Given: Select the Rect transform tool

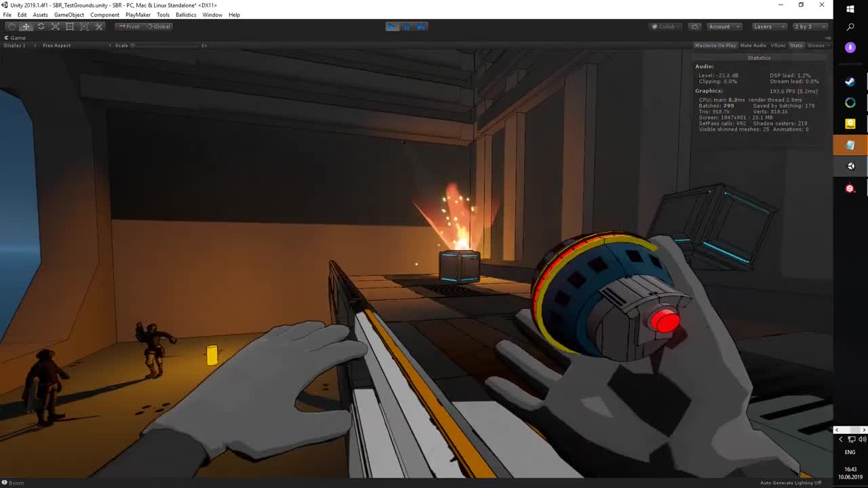Looking at the screenshot, I should point(70,26).
